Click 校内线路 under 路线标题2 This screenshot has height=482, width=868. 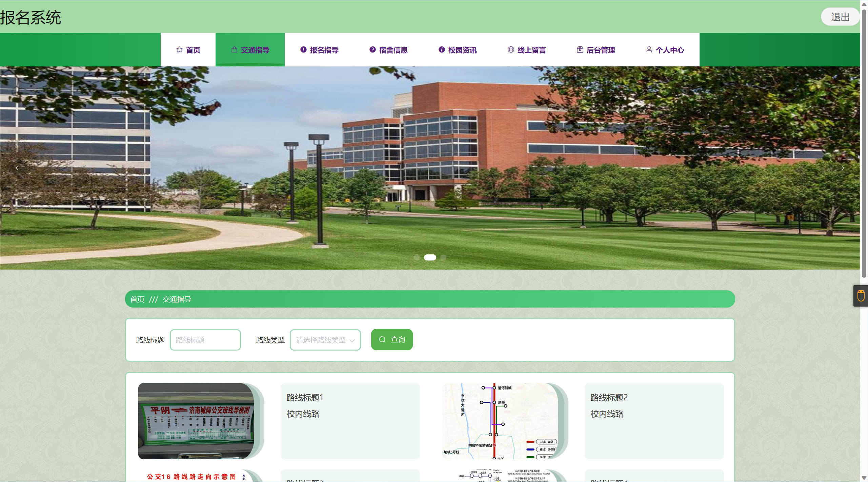[x=607, y=414]
